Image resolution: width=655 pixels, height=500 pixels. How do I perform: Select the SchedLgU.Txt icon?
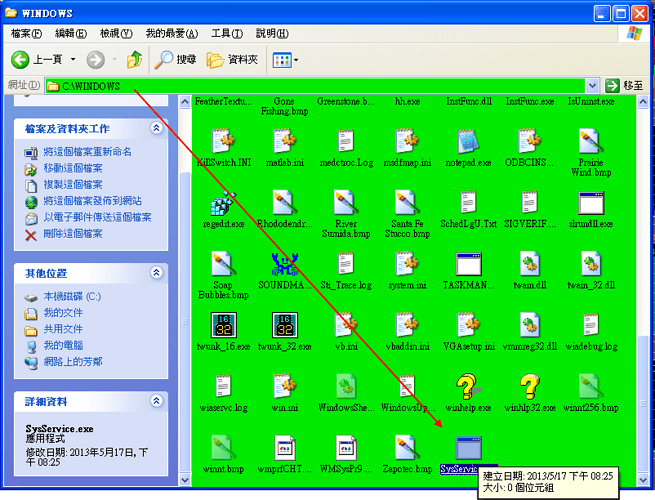pyautogui.click(x=468, y=203)
